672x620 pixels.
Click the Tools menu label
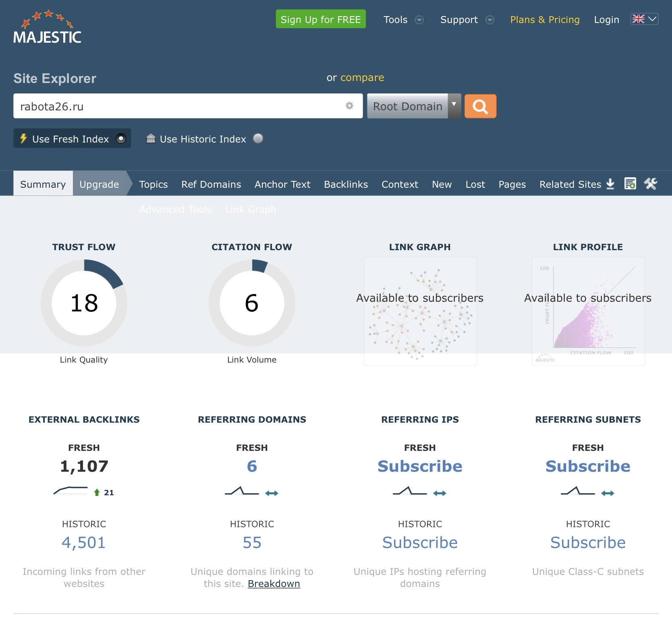click(x=395, y=19)
